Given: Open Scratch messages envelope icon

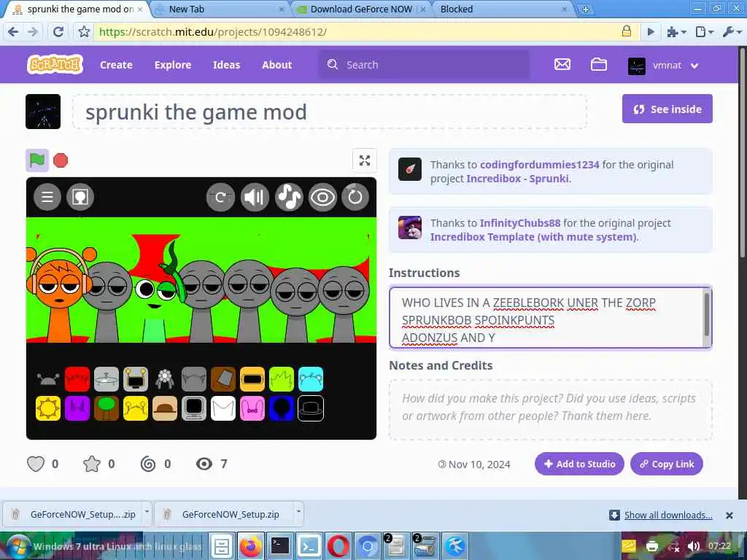Looking at the screenshot, I should [562, 64].
